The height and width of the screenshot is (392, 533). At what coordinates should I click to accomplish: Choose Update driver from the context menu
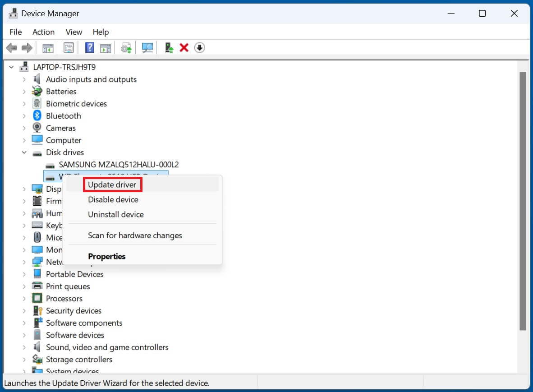pyautogui.click(x=112, y=184)
